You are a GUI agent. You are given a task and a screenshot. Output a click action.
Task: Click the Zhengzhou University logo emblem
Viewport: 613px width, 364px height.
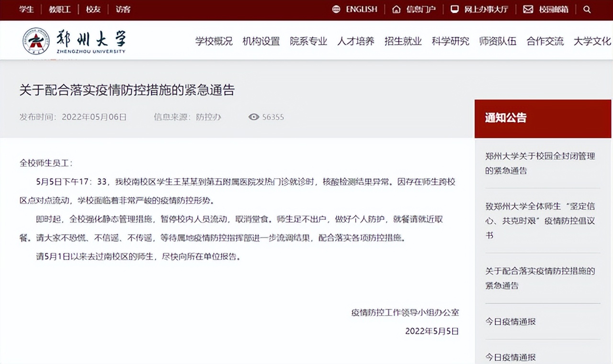[36, 41]
